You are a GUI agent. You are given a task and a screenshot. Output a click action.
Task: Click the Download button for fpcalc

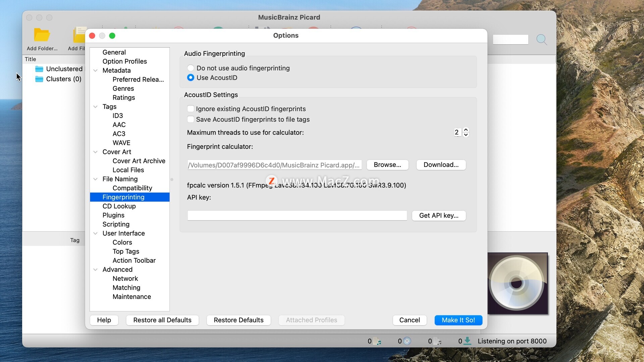441,165
